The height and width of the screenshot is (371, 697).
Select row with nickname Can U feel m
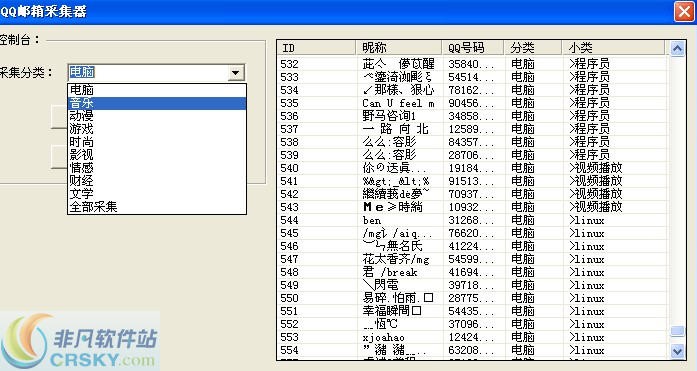(x=472, y=103)
